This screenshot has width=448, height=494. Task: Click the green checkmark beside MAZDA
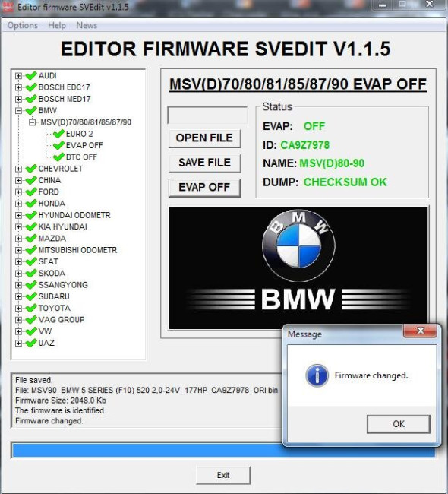pyautogui.click(x=31, y=239)
